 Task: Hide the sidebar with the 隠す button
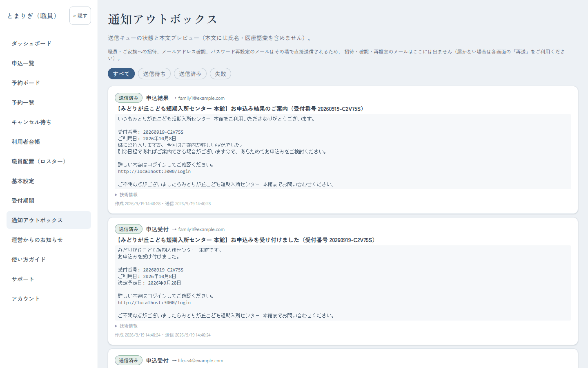[80, 16]
